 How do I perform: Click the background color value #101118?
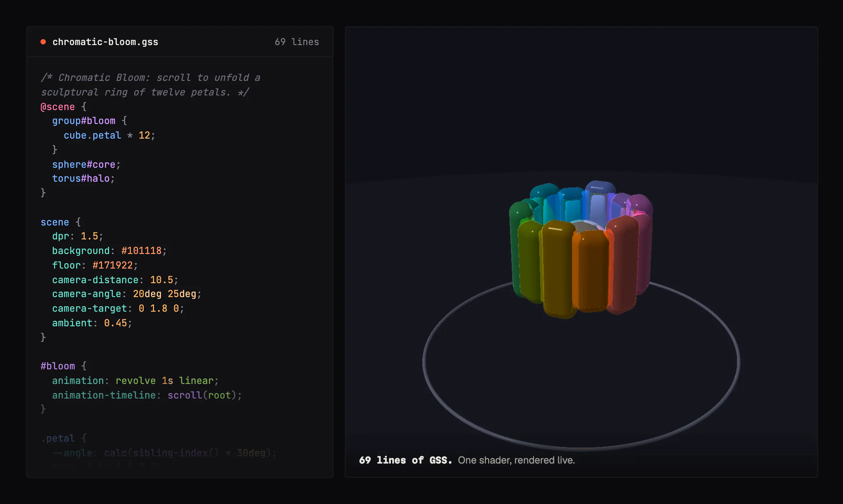[141, 251]
